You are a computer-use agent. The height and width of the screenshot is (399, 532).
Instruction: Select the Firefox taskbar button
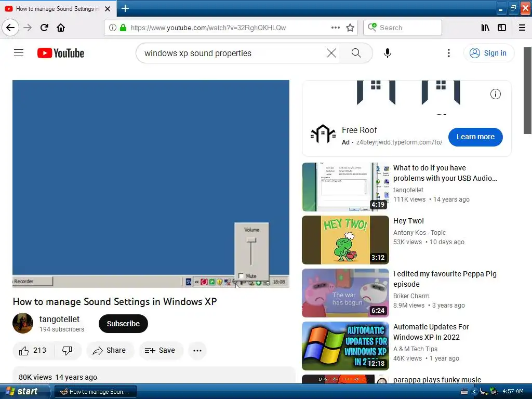coord(96,392)
